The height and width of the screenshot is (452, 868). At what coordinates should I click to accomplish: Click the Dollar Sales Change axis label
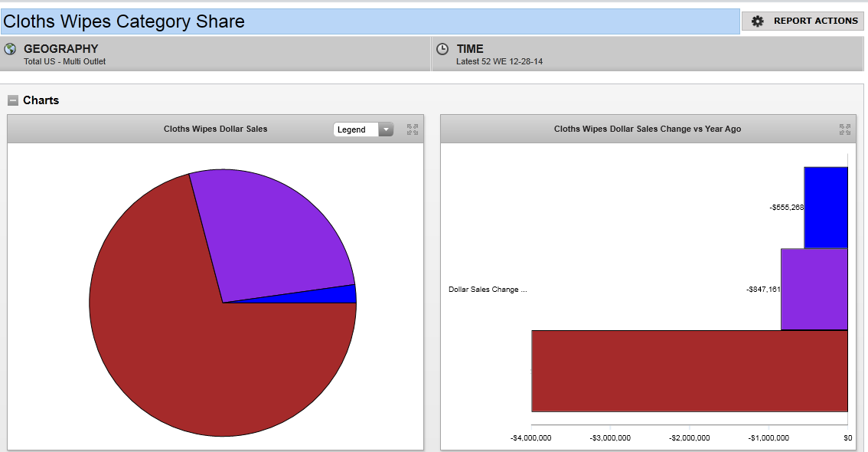[488, 290]
